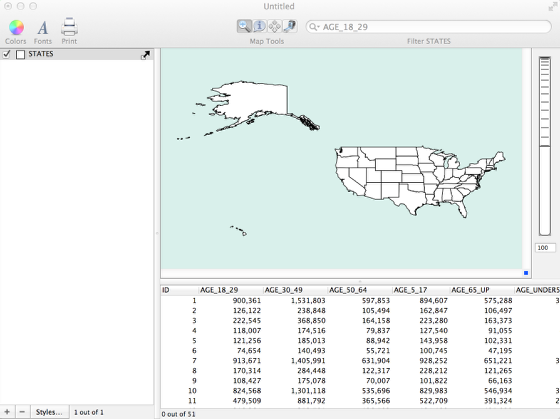The width and height of the screenshot is (560, 419).
Task: Sort by the ID column header
Action: pyautogui.click(x=180, y=290)
